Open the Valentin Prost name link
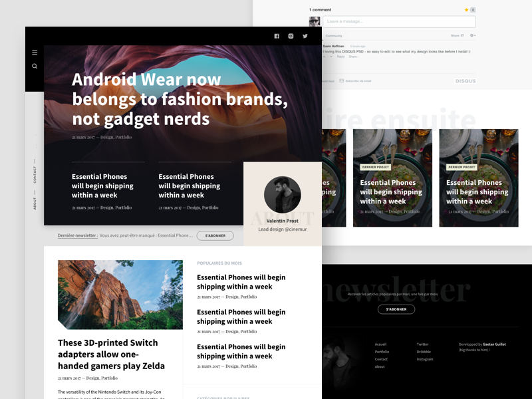 click(x=282, y=221)
